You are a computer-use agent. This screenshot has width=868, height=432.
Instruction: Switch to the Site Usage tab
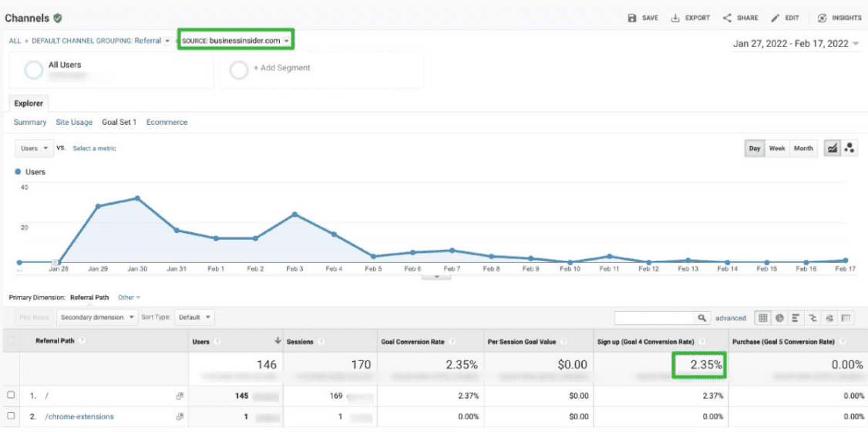coord(74,123)
